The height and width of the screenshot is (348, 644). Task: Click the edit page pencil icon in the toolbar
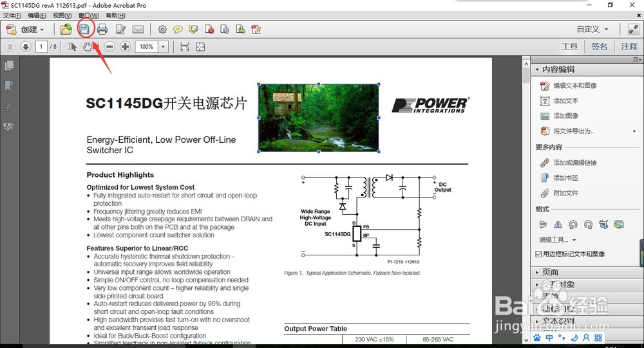[x=121, y=30]
